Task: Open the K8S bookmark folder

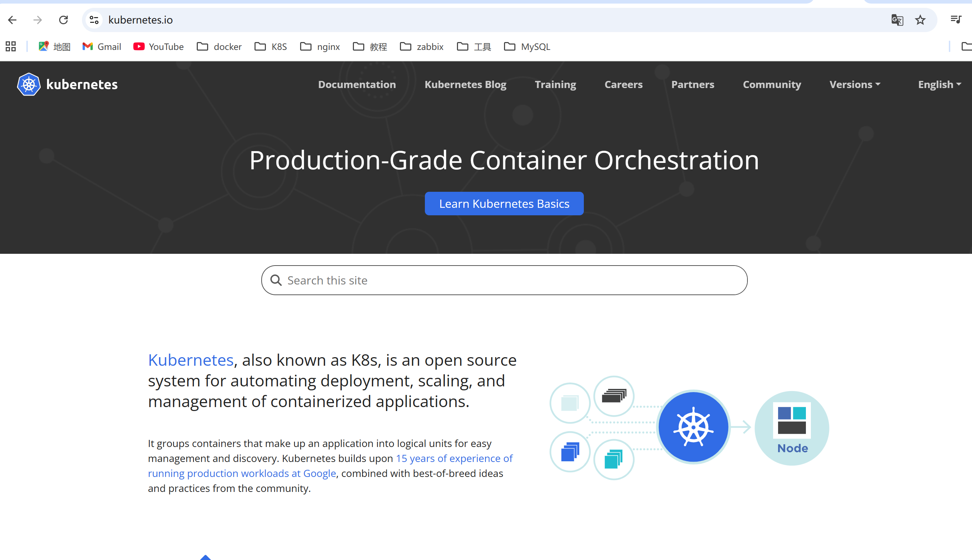Action: point(271,47)
